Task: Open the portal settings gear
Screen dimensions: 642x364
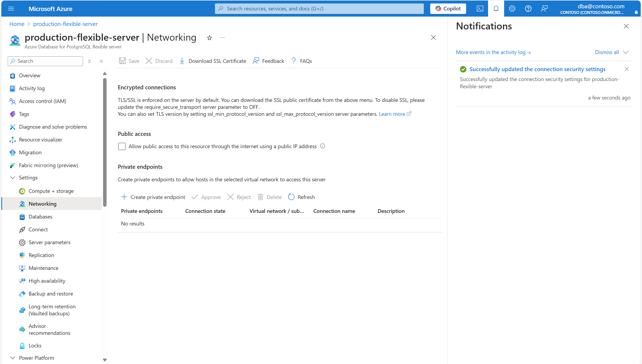Action: point(512,8)
